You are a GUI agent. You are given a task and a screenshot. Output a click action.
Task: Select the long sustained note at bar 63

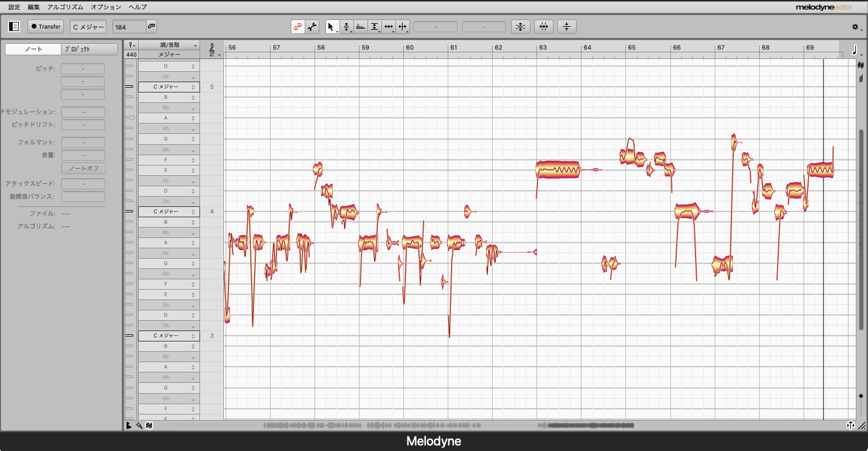point(558,170)
